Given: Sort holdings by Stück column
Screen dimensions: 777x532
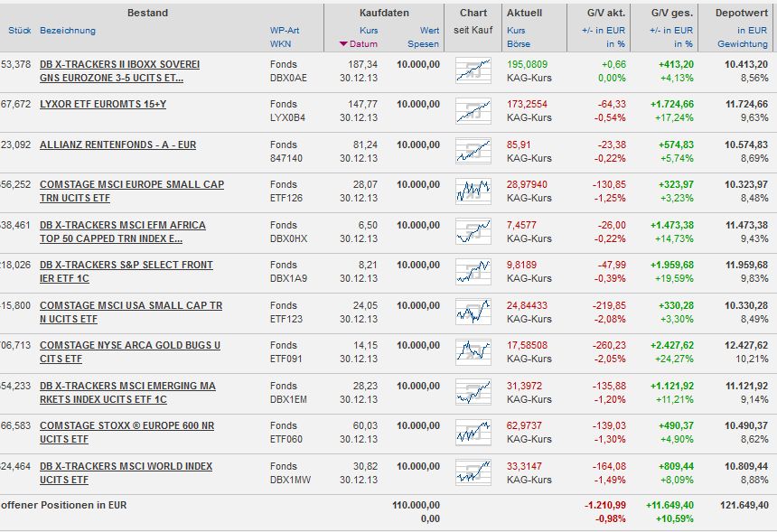Looking at the screenshot, I should [x=19, y=31].
